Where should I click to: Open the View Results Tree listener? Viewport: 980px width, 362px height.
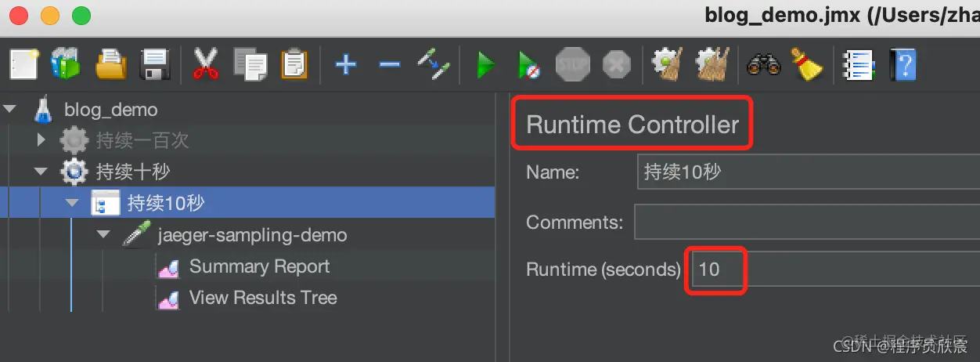pos(263,298)
